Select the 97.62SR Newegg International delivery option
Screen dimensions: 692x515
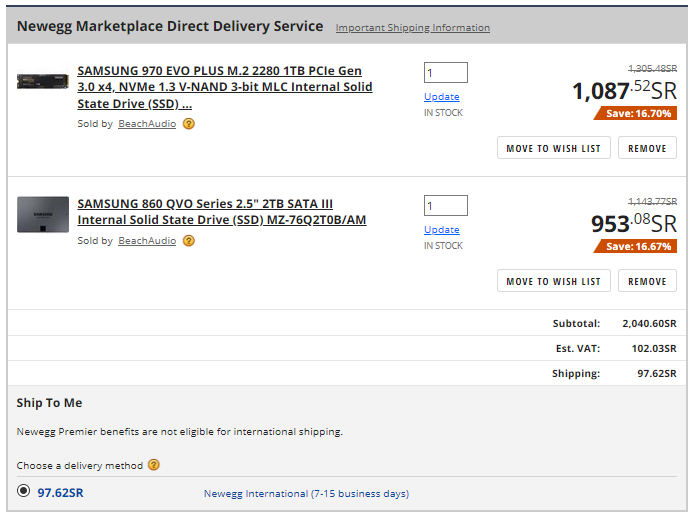click(x=23, y=491)
